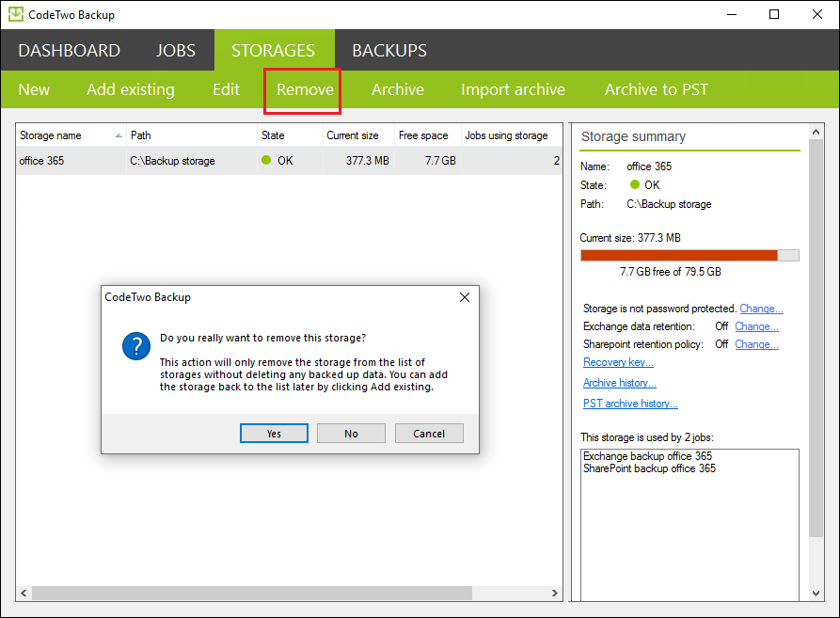The width and height of the screenshot is (840, 618).
Task: Change the storage password protection
Action: pyautogui.click(x=761, y=309)
